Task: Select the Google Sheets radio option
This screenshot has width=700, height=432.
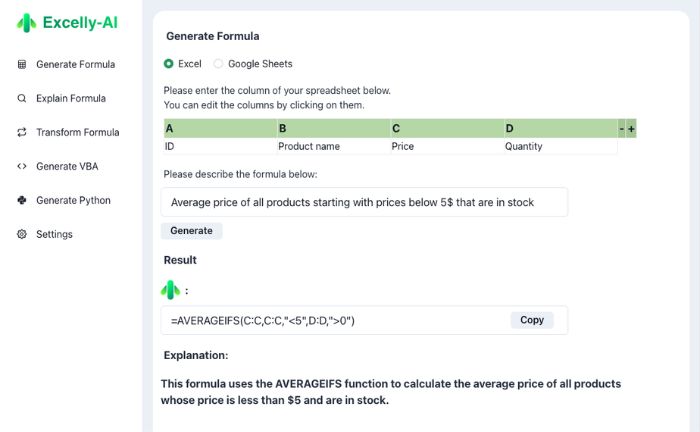Action: [x=219, y=64]
